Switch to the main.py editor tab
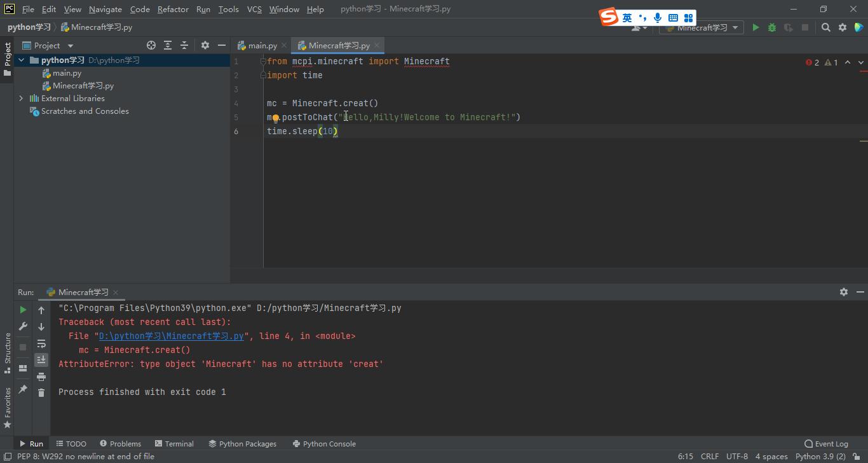This screenshot has height=463, width=868. tap(262, 45)
